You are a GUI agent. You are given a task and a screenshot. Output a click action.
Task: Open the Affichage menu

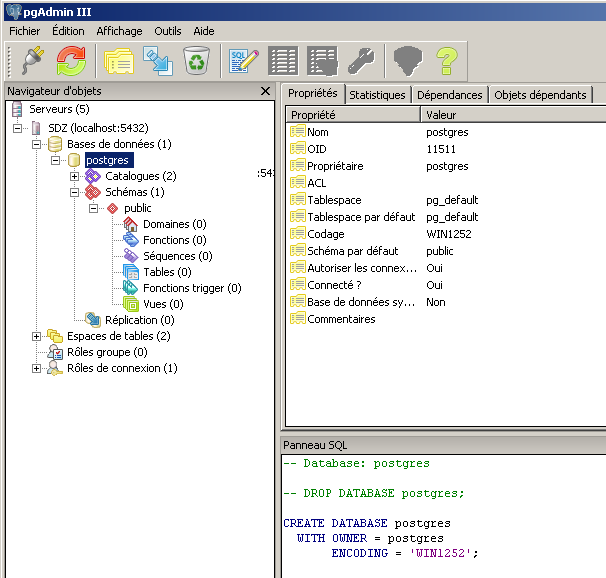[119, 31]
